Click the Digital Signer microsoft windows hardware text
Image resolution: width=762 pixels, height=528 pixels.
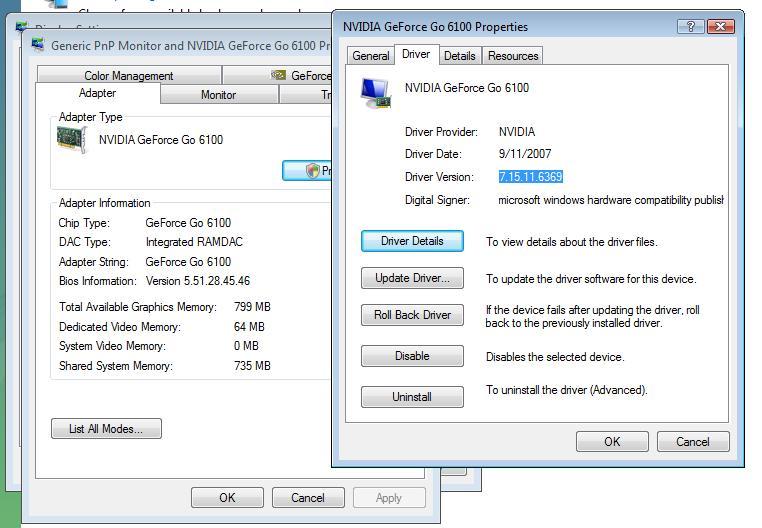click(x=611, y=200)
